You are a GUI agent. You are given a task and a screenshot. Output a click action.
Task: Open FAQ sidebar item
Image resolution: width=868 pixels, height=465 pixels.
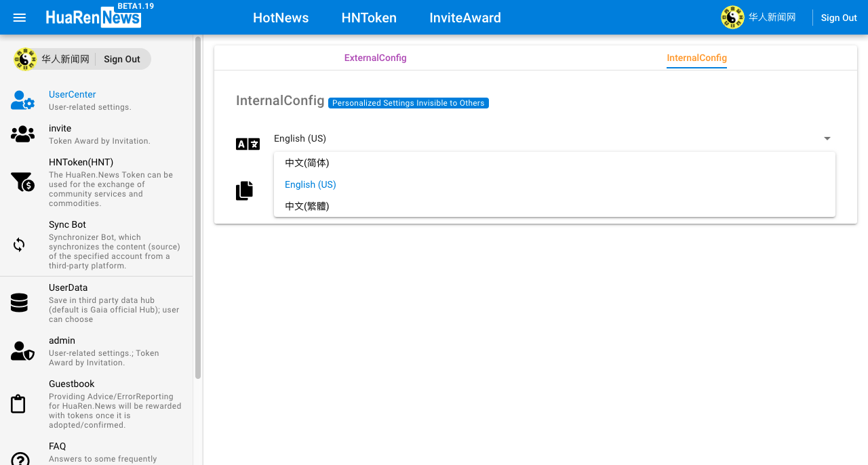point(96,451)
